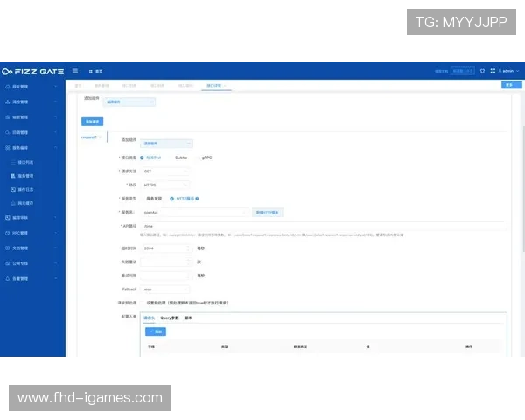Click the 新增HTTP服务 button
Image resolution: width=525 pixels, height=420 pixels.
coord(269,212)
